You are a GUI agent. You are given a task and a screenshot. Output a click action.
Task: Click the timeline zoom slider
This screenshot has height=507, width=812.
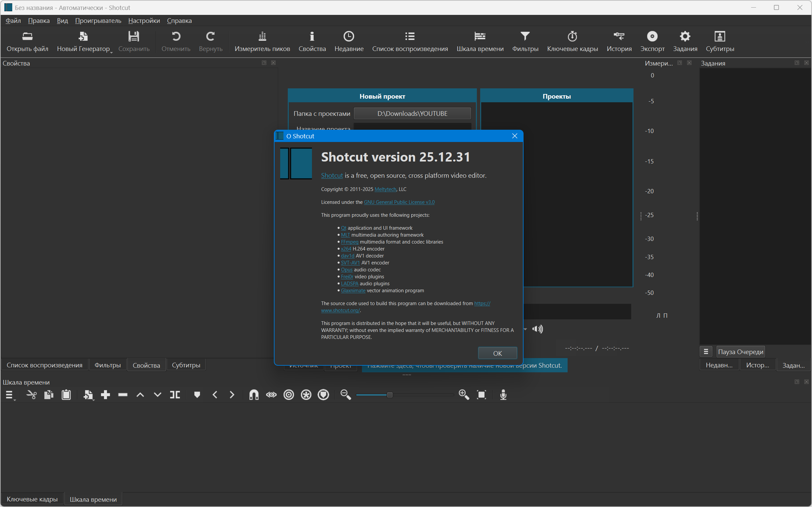389,395
